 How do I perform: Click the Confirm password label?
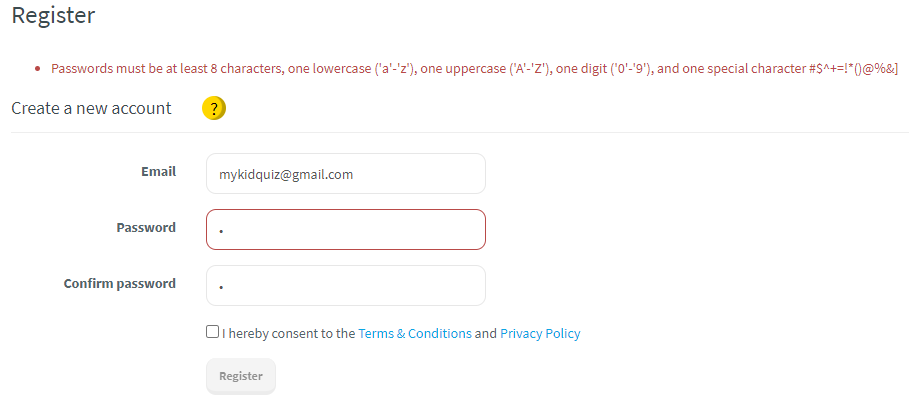coord(119,283)
